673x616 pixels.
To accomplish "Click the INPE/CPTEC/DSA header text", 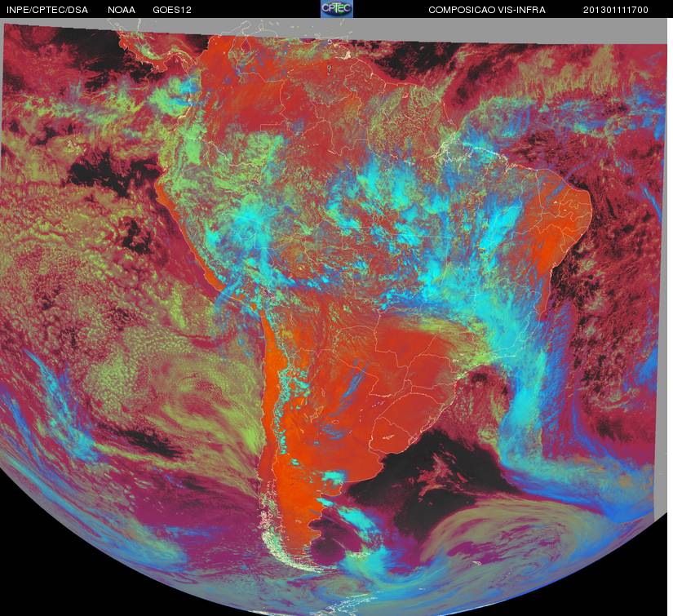I will coord(47,10).
